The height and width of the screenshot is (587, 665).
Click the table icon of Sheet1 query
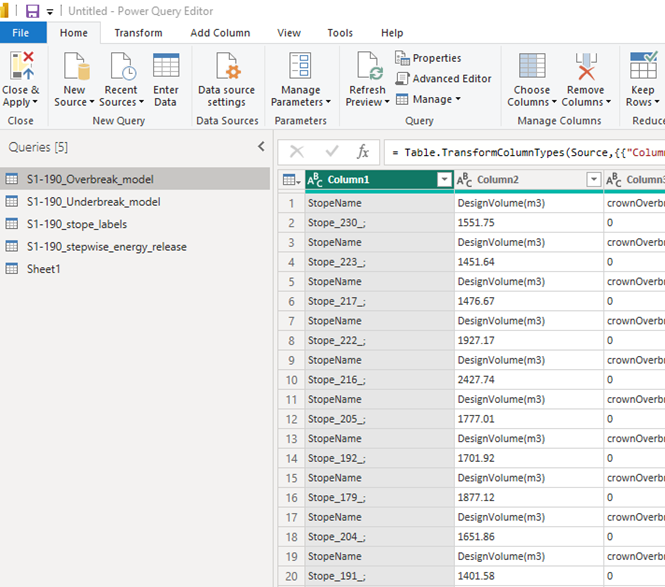[12, 268]
